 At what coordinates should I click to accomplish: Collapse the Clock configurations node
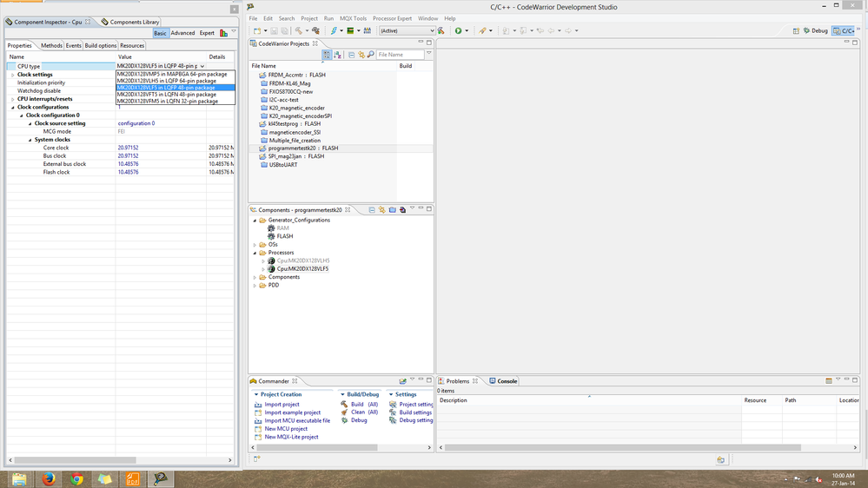(13, 108)
